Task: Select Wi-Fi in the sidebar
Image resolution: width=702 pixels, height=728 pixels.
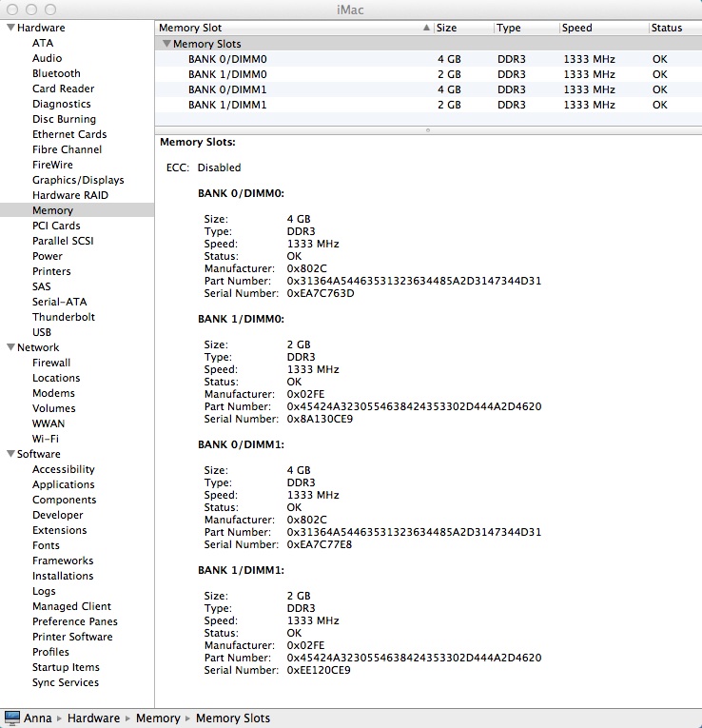Action: [x=45, y=439]
